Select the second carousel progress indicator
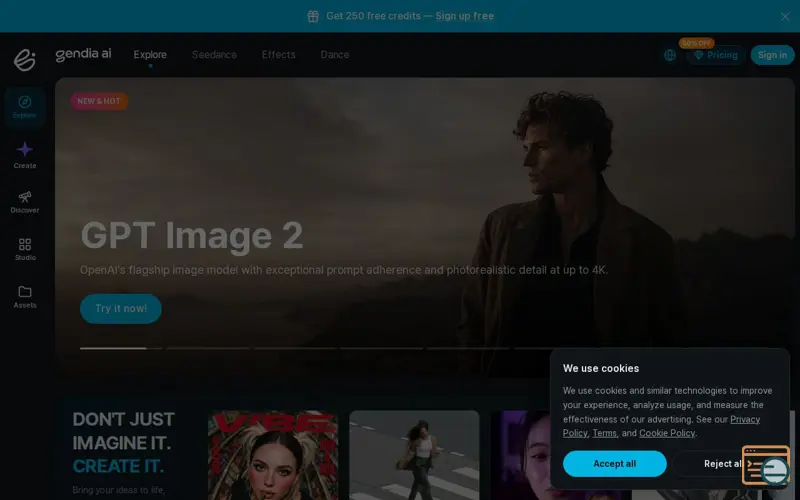 tap(208, 348)
